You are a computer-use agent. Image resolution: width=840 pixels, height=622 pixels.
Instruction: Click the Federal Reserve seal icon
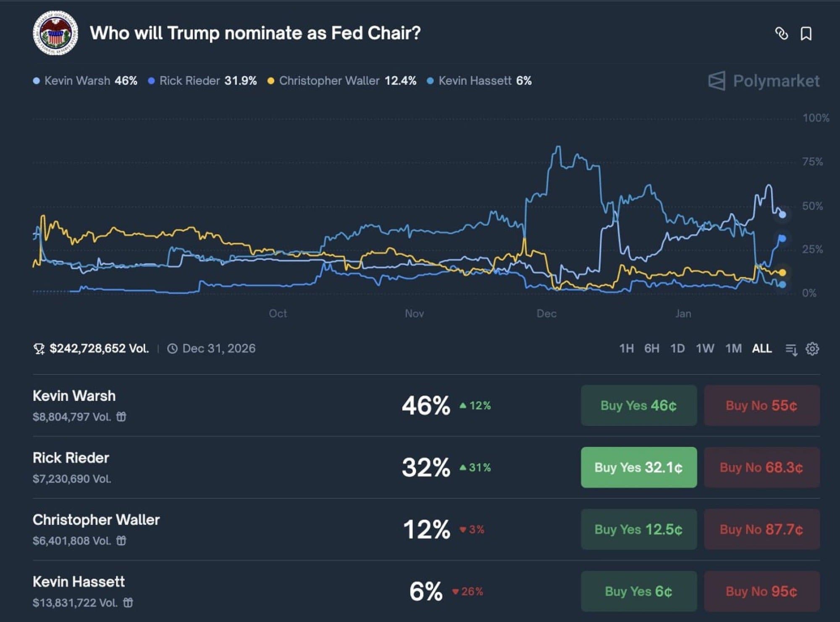pos(55,33)
